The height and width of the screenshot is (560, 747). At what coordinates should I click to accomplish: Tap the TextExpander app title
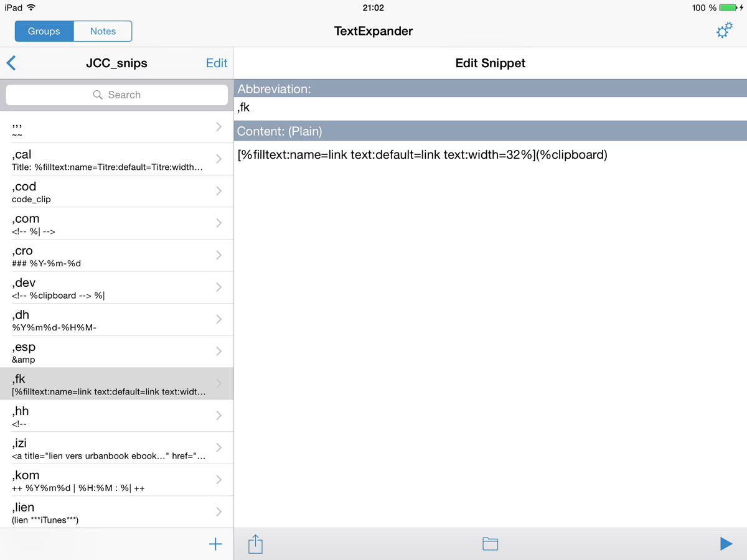point(374,31)
